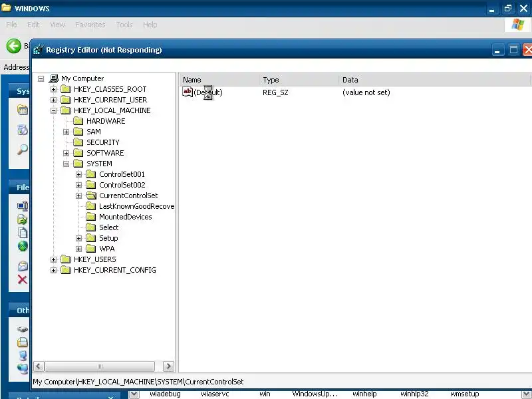This screenshot has width=532, height=399.
Task: Collapse the SYSTEM key node
Action: click(66, 164)
